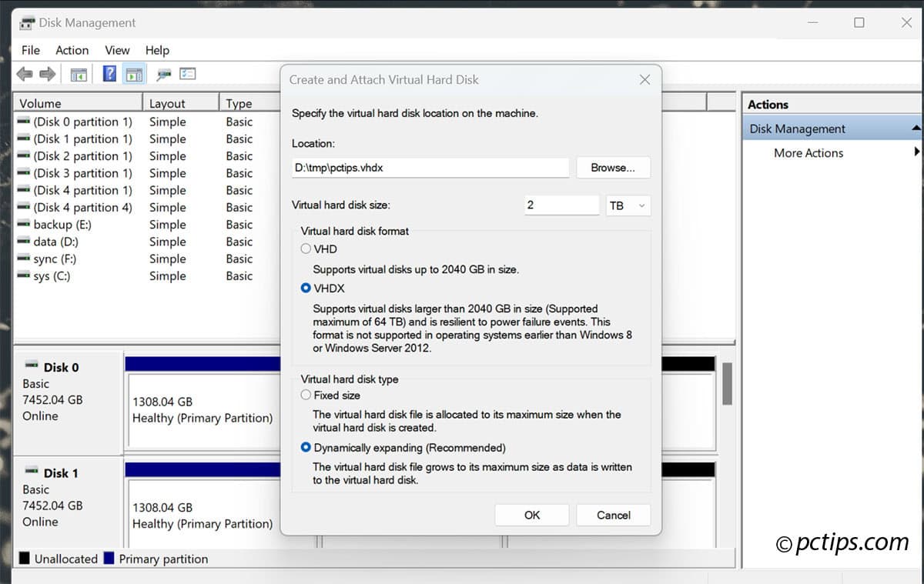Toggle the Show/Hide Action Pane toolbar icon
This screenshot has height=584, width=924.
click(x=135, y=74)
